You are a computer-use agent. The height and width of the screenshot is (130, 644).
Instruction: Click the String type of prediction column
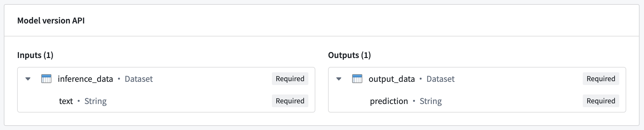(x=430, y=101)
